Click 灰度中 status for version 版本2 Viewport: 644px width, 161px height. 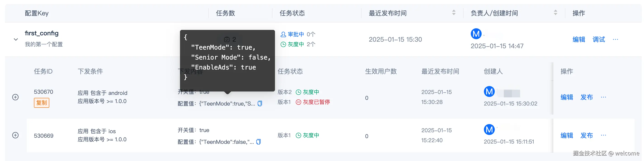[x=308, y=92]
